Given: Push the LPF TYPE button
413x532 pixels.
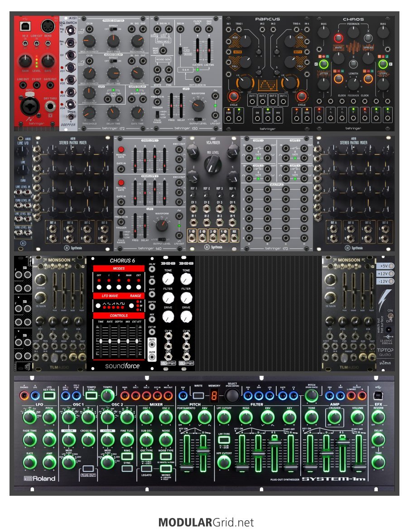Looking at the screenshot, I should click(x=224, y=441).
